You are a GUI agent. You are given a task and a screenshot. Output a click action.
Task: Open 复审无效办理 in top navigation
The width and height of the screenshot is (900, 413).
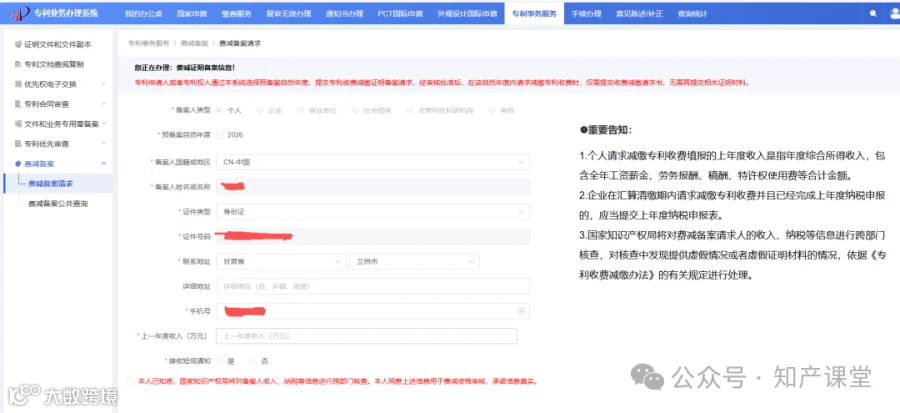click(288, 13)
